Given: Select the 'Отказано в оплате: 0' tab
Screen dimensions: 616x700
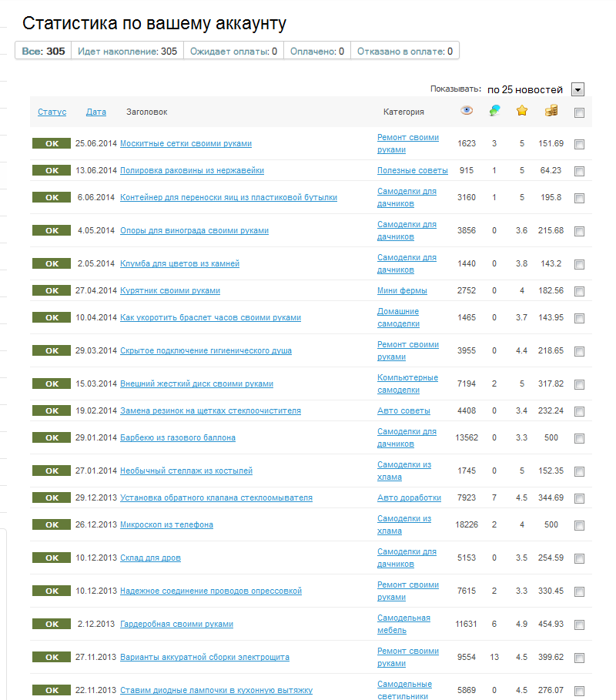Looking at the screenshot, I should point(405,51).
